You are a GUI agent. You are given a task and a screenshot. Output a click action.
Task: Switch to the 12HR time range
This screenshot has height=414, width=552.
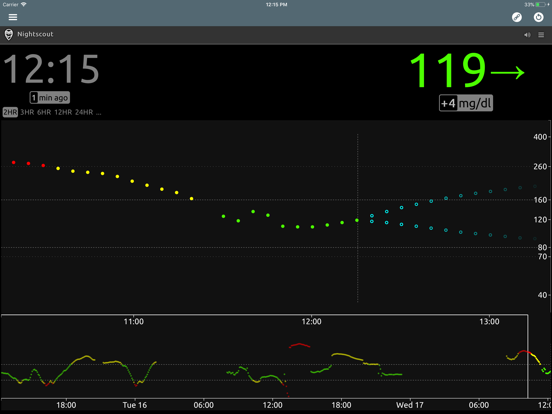click(x=63, y=112)
